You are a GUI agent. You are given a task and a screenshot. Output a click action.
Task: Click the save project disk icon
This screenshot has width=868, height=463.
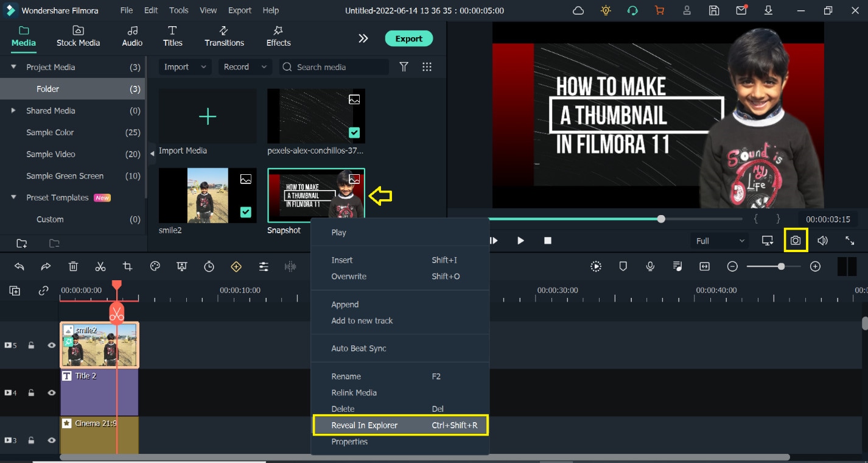point(714,10)
